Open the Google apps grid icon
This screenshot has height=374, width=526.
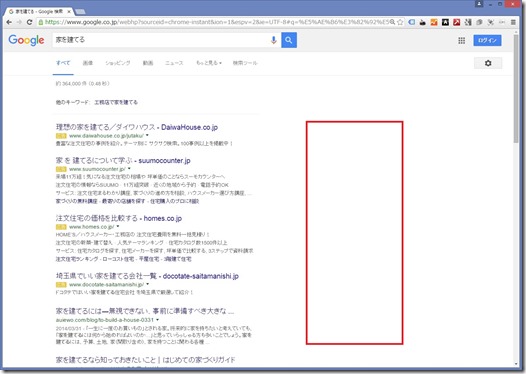pos(462,41)
